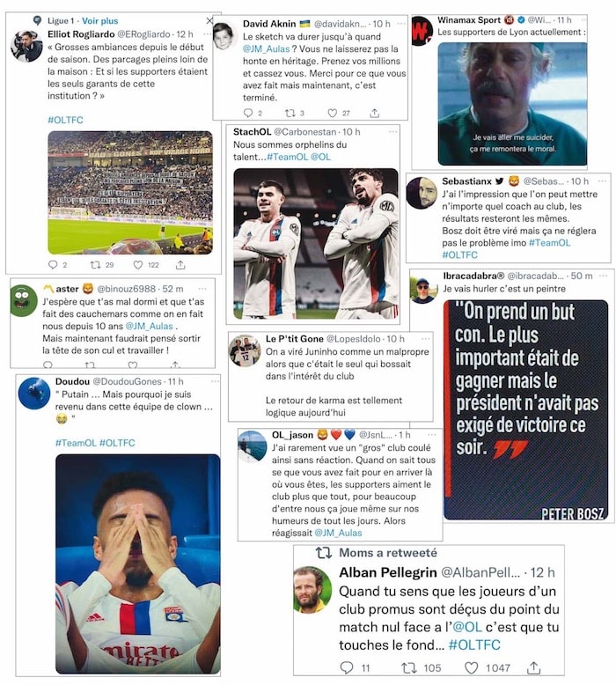Share David Aknin's tweet
616x685 pixels.
click(x=375, y=114)
